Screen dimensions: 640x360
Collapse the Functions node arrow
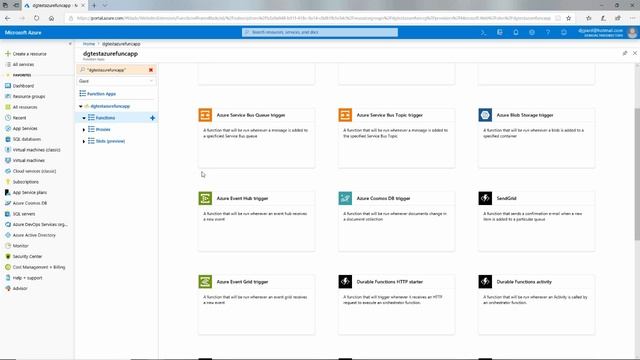(84, 118)
